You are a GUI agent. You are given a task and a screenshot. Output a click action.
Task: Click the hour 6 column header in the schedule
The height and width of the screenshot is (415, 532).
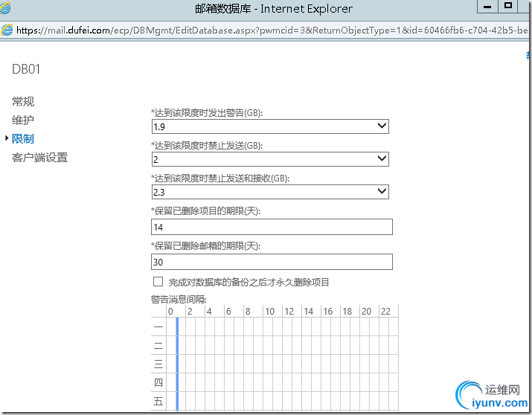click(x=228, y=311)
